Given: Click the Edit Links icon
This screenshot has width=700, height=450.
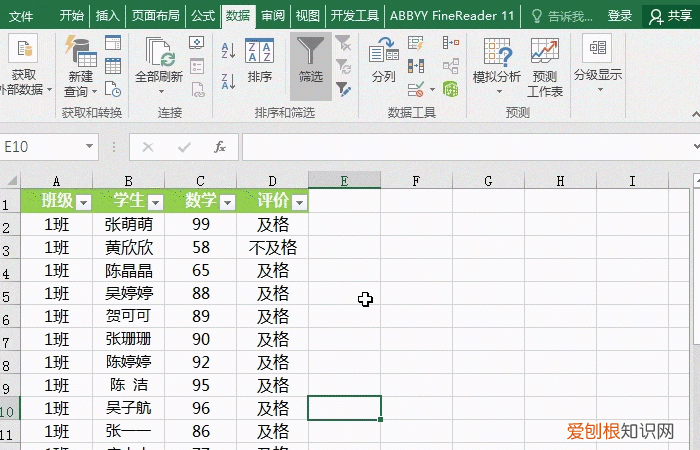Looking at the screenshot, I should [197, 89].
